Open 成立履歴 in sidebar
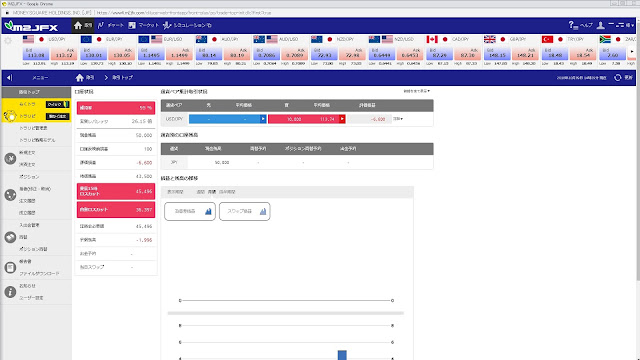Image resolution: width=640 pixels, height=360 pixels. [x=27, y=213]
